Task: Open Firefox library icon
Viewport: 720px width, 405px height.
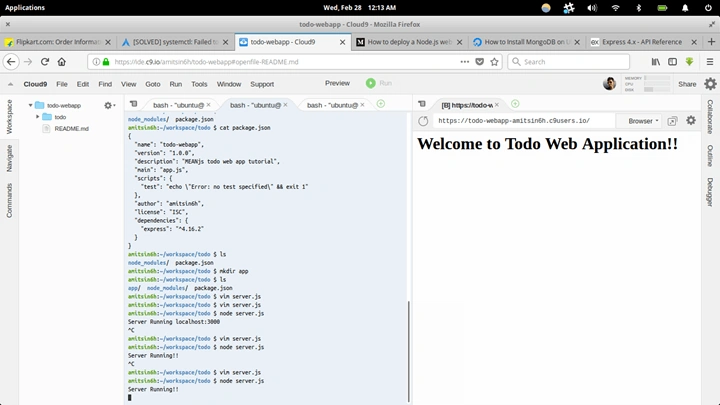Action: (x=656, y=62)
